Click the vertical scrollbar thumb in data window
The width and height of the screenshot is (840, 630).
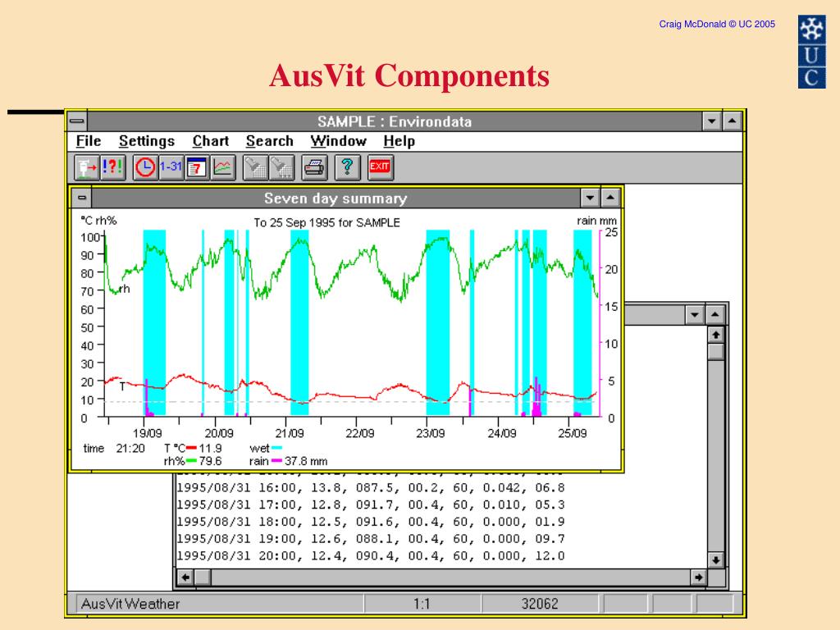[715, 352]
